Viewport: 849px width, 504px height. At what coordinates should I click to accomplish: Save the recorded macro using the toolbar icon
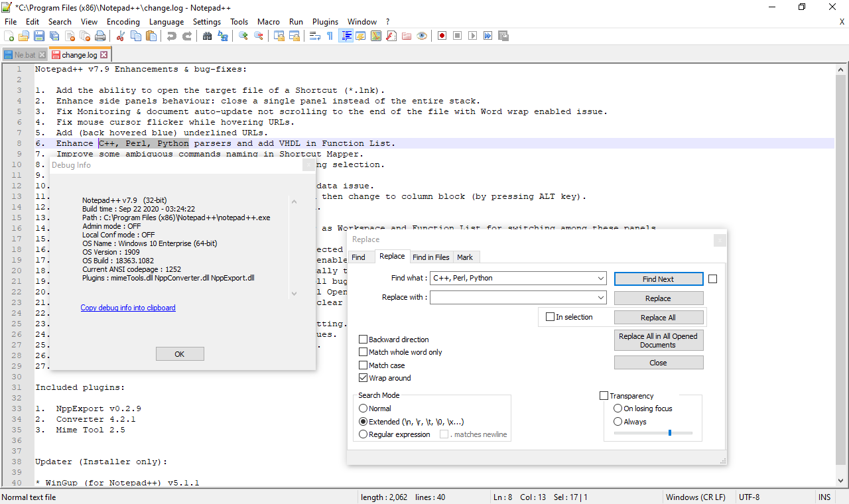[503, 36]
